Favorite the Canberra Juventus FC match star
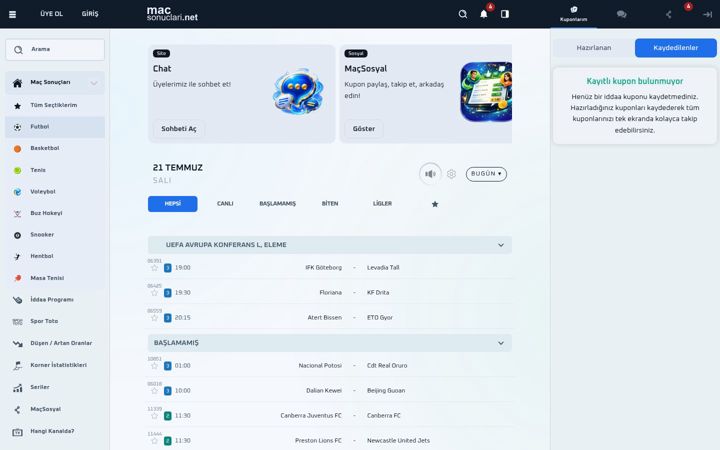720x450 pixels. coord(154,416)
